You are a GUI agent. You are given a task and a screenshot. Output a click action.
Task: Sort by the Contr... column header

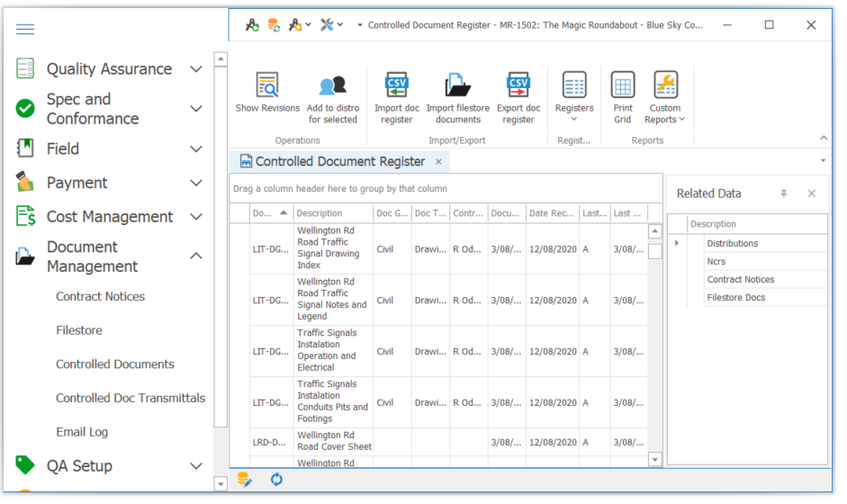pyautogui.click(x=468, y=213)
